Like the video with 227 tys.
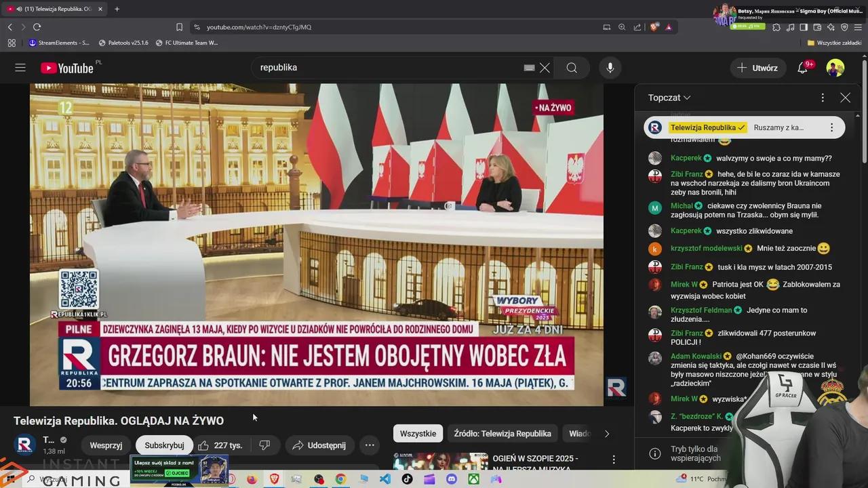 (220, 445)
